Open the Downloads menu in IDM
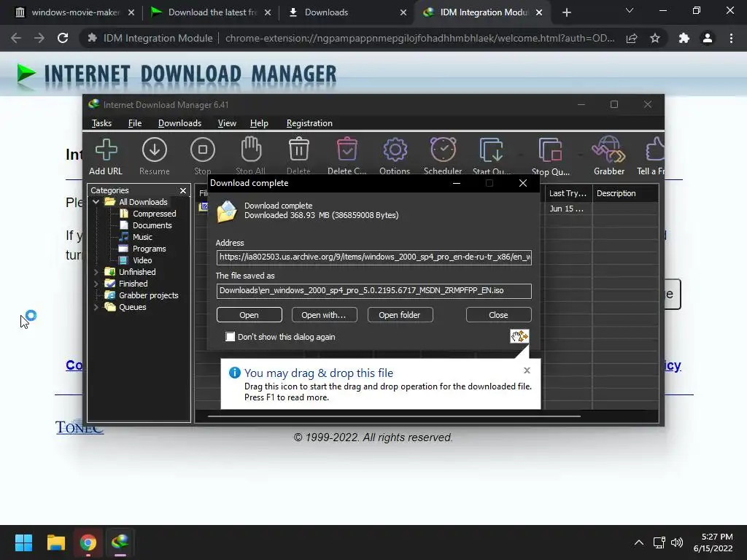This screenshot has height=560, width=747. click(179, 123)
